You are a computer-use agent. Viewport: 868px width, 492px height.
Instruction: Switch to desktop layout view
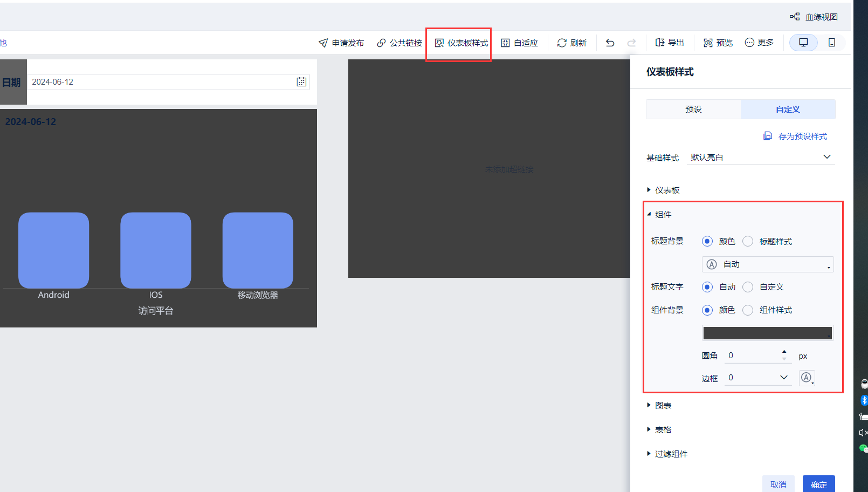coord(803,43)
